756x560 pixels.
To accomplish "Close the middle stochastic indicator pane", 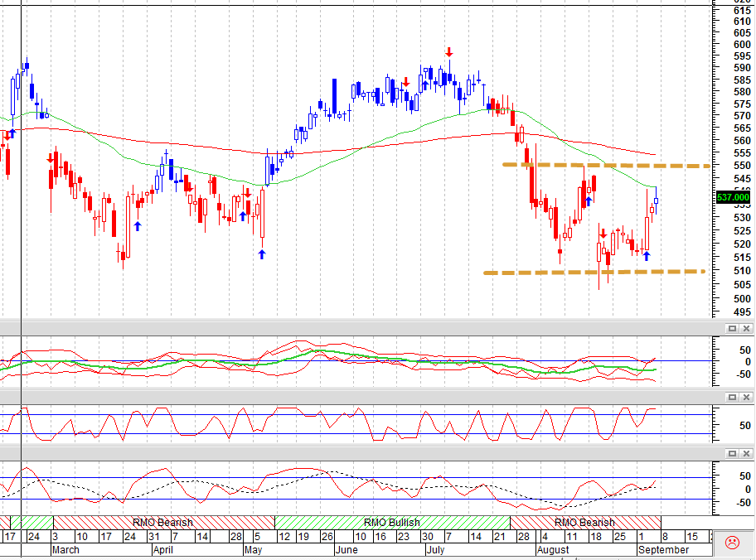I will click(x=746, y=397).
